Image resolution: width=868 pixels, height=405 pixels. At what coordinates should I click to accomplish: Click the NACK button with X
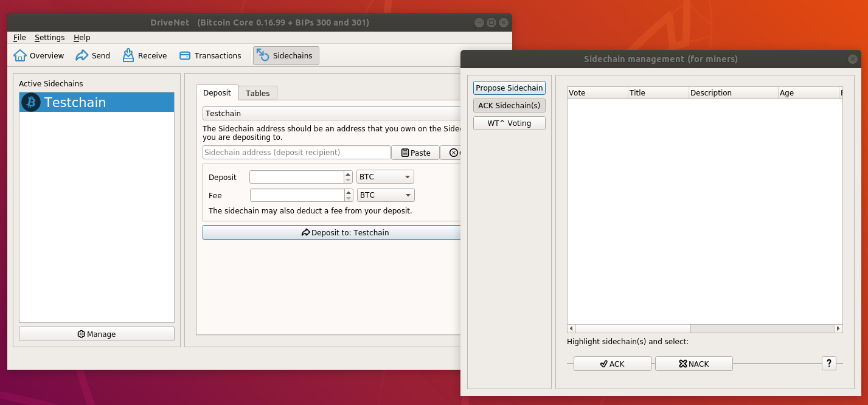click(x=694, y=364)
